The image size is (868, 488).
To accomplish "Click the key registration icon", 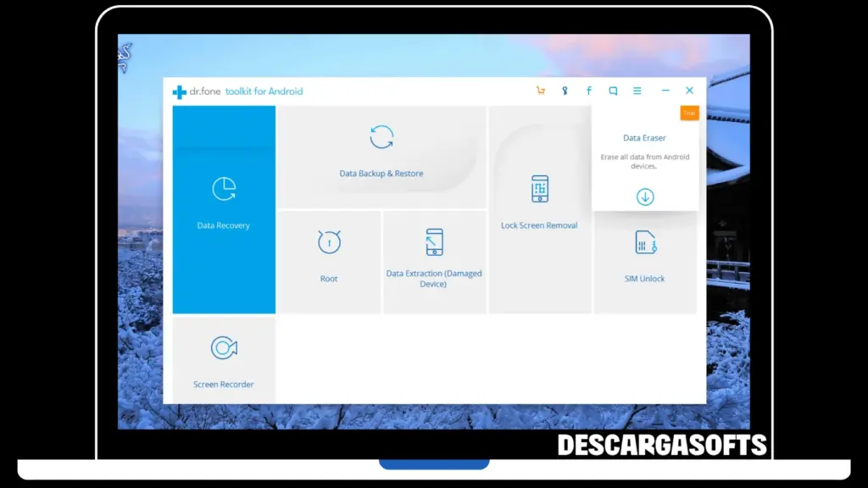I will click(x=565, y=91).
